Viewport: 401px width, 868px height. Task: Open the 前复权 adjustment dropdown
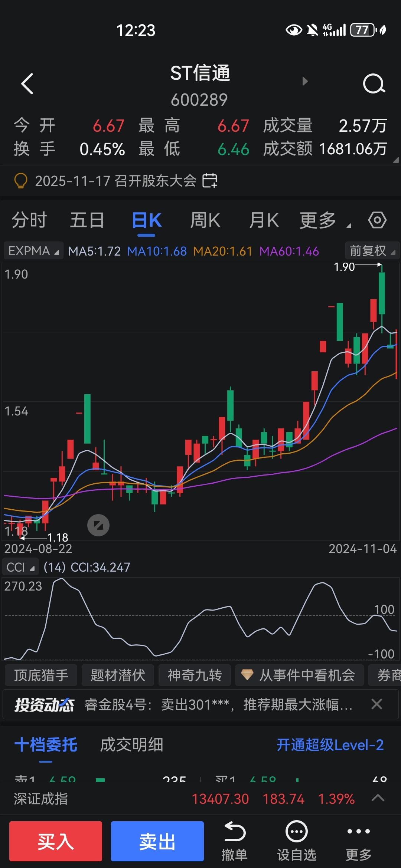372,251
